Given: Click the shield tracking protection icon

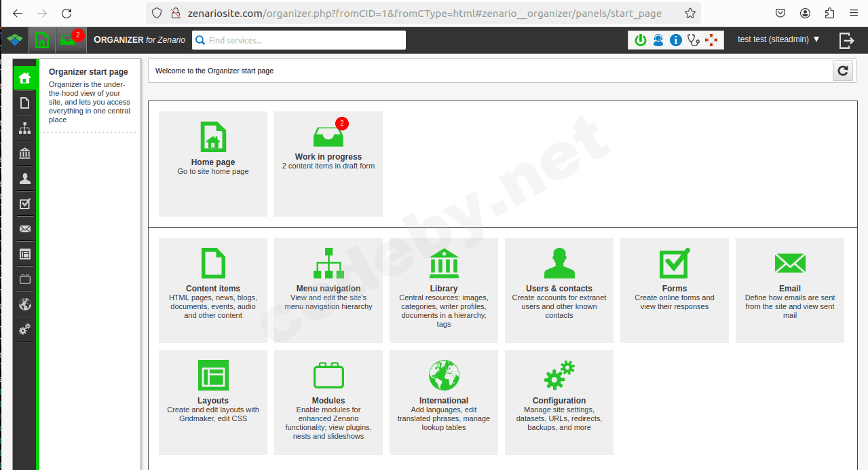Looking at the screenshot, I should pos(157,13).
